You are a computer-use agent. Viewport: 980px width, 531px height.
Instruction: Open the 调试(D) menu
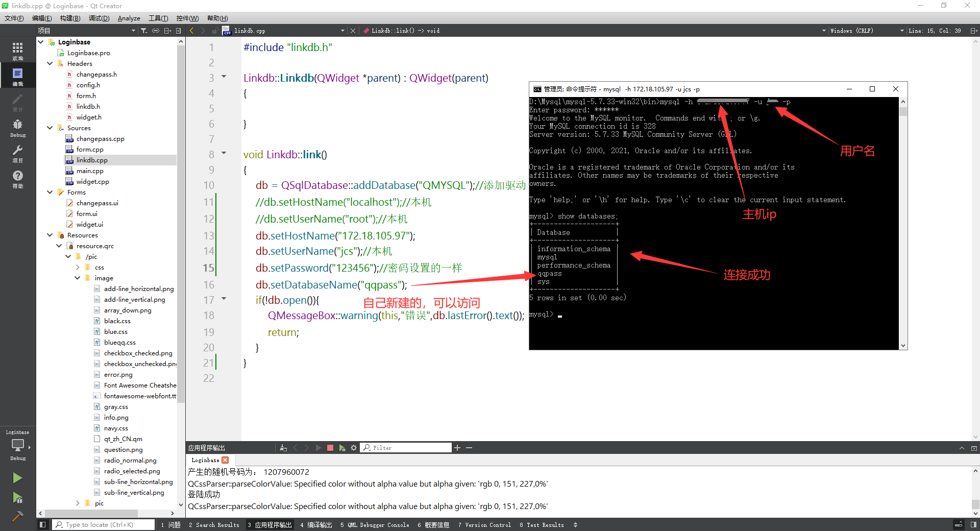[x=99, y=18]
